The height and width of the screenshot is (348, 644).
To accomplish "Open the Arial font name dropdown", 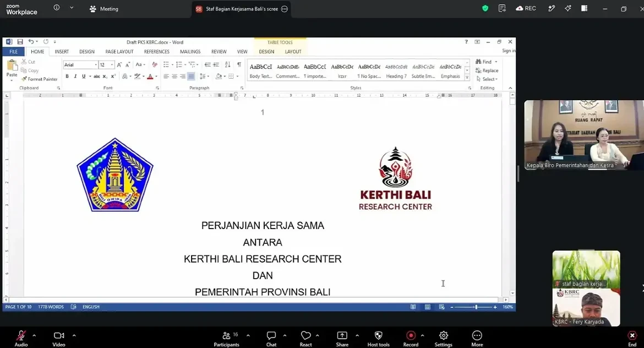I will [96, 65].
